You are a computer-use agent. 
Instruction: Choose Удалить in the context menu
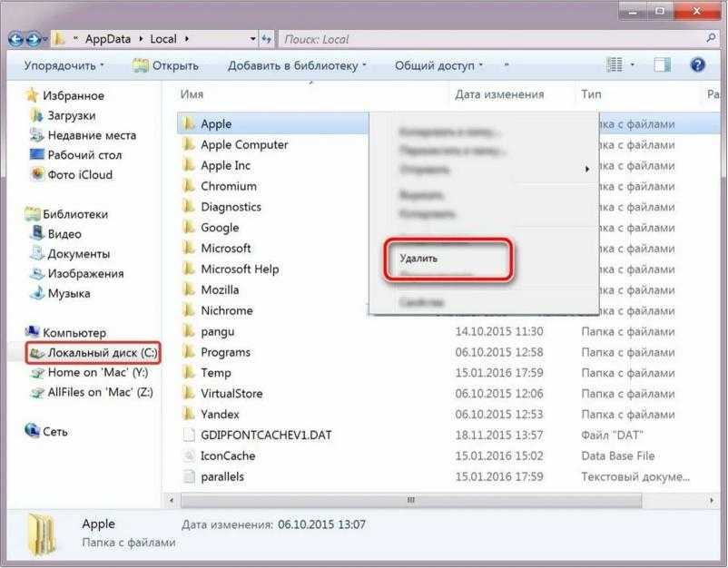[419, 259]
